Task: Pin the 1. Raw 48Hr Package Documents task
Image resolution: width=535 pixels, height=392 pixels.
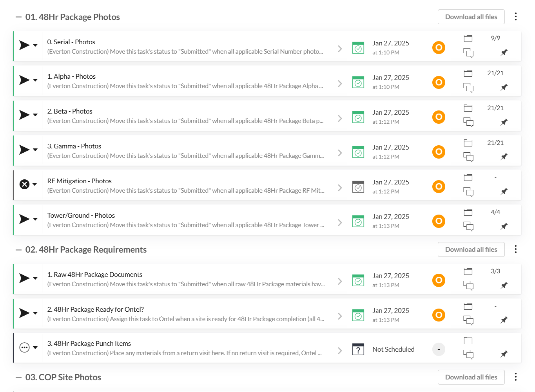Action: click(x=504, y=285)
